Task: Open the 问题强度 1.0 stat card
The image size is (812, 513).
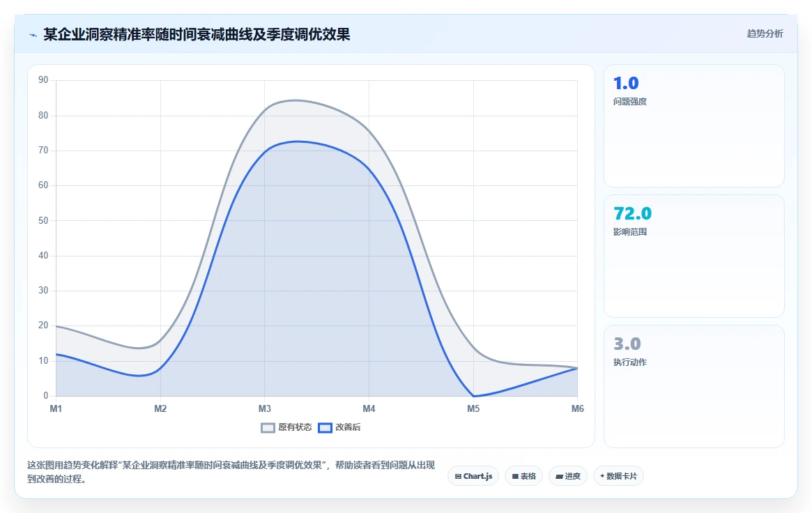Action: 694,125
